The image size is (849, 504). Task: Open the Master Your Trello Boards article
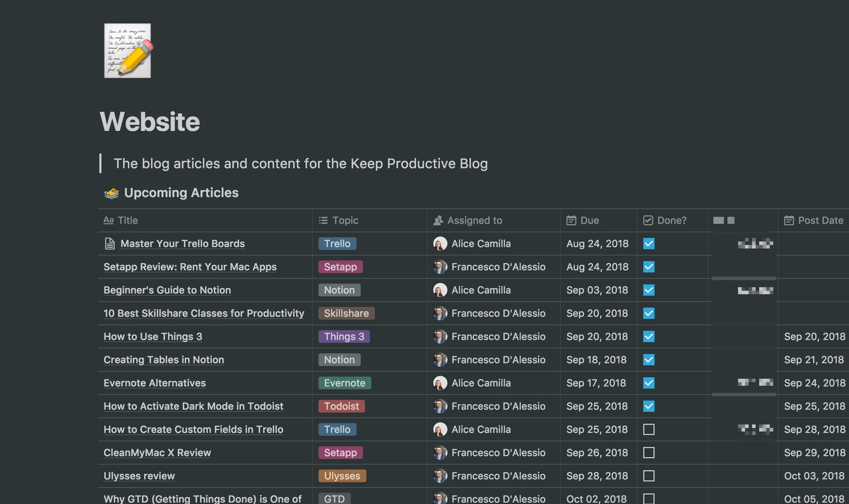coord(182,244)
